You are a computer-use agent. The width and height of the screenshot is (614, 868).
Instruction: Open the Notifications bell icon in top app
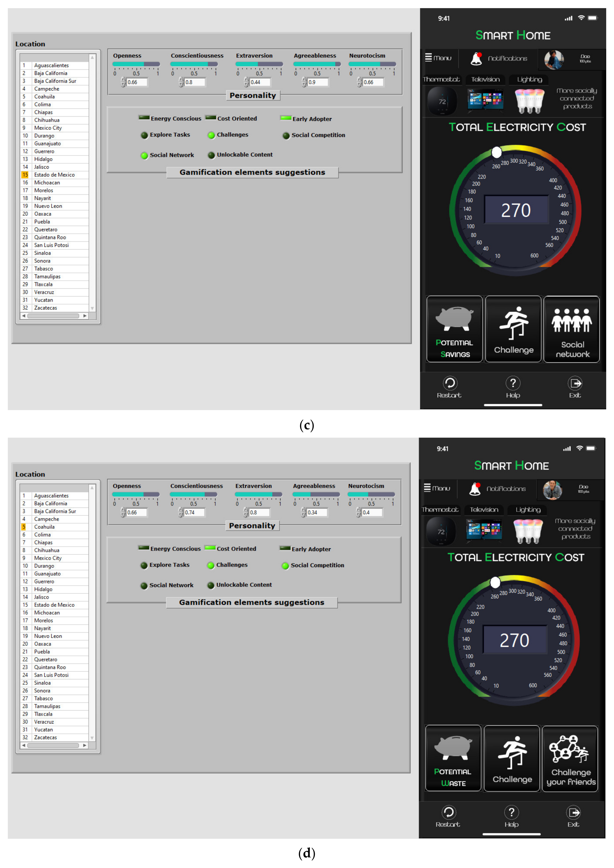click(x=476, y=59)
